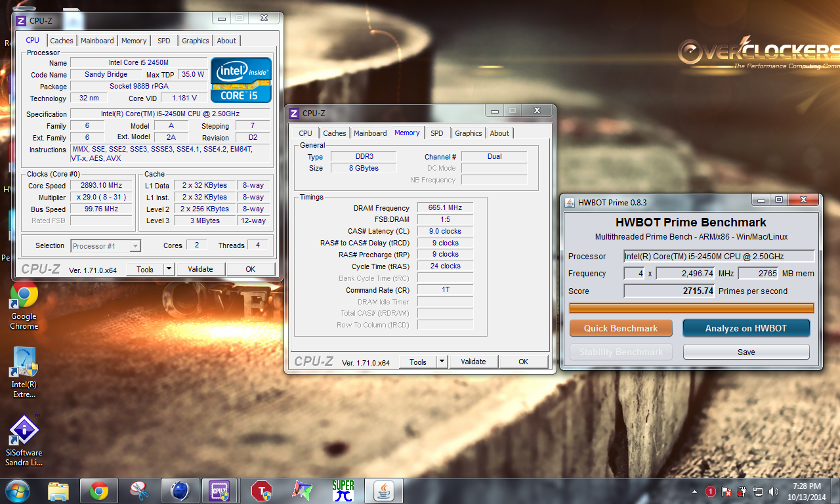
Task: Switch to Chrome in the taskbar
Action: coord(99,491)
